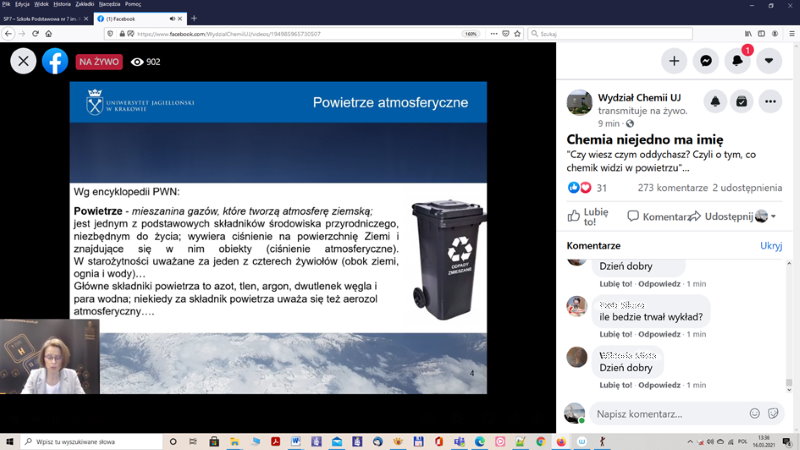Toggle the sidebar view
800x450 pixels.
tap(761, 34)
